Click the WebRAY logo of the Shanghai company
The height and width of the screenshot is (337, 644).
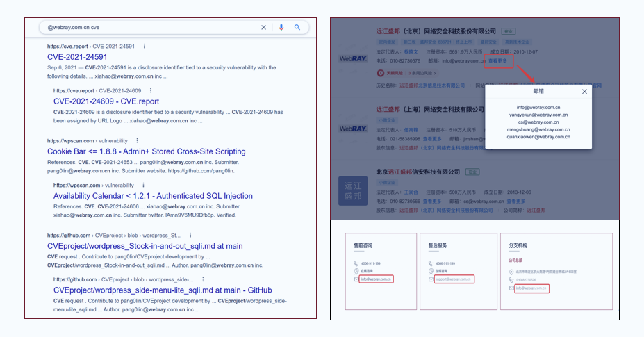tap(353, 129)
